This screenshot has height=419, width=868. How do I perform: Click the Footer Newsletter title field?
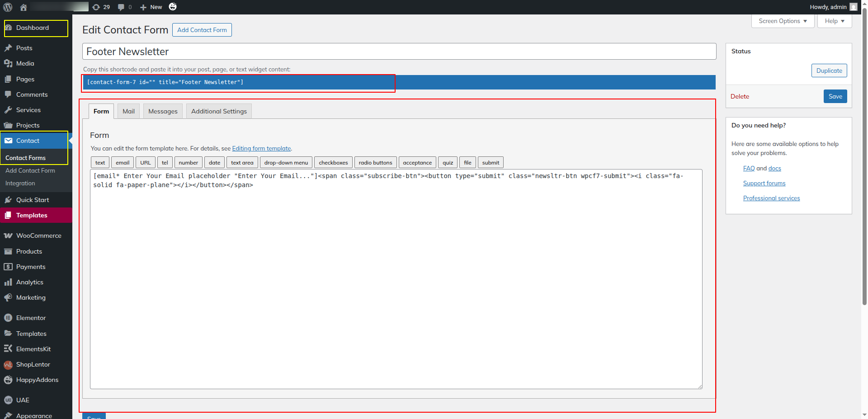pos(399,52)
